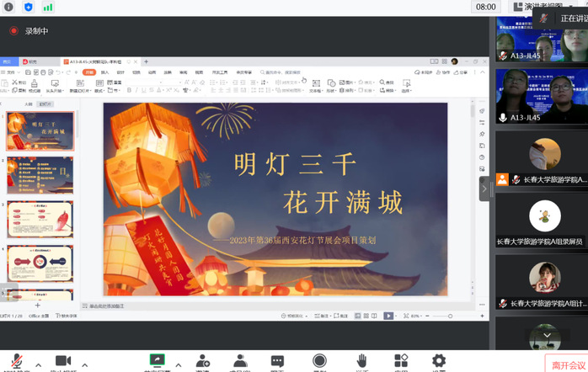Expand camera options arrow
The height and width of the screenshot is (372, 588).
tap(84, 364)
